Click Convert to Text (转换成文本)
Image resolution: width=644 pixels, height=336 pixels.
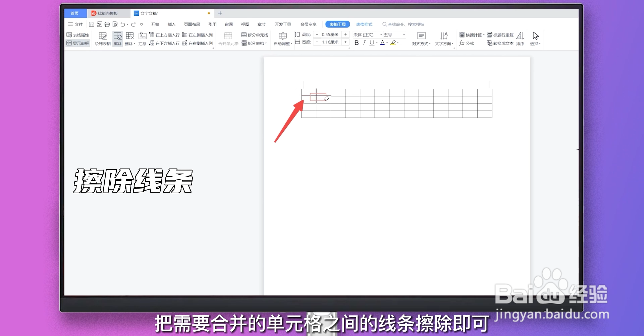tap(500, 43)
